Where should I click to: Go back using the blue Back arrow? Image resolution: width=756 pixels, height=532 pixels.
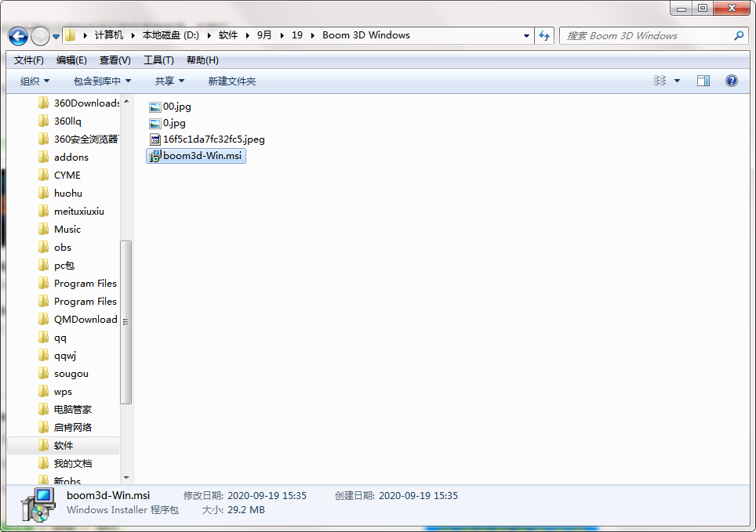coord(18,36)
